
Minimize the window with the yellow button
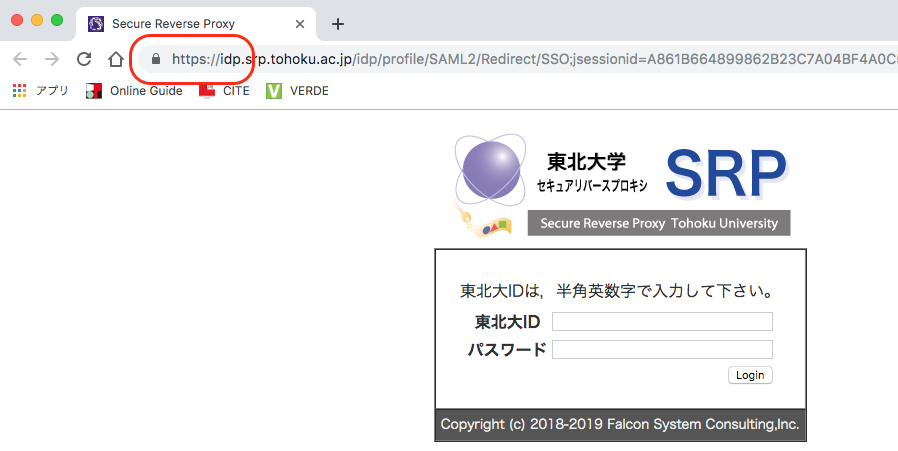pos(38,20)
